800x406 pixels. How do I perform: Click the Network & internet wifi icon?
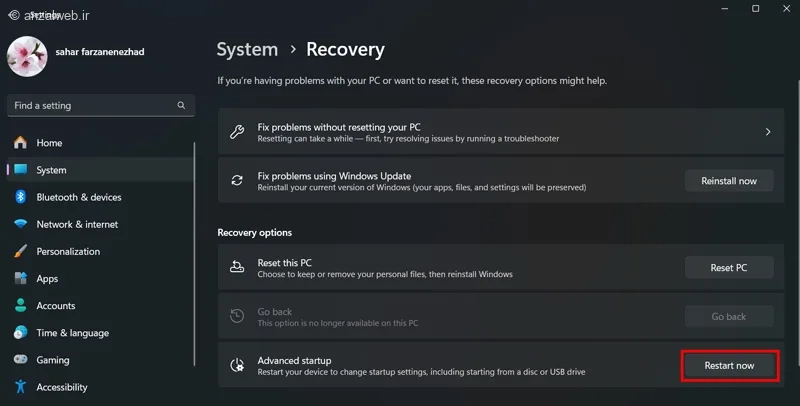tap(20, 224)
